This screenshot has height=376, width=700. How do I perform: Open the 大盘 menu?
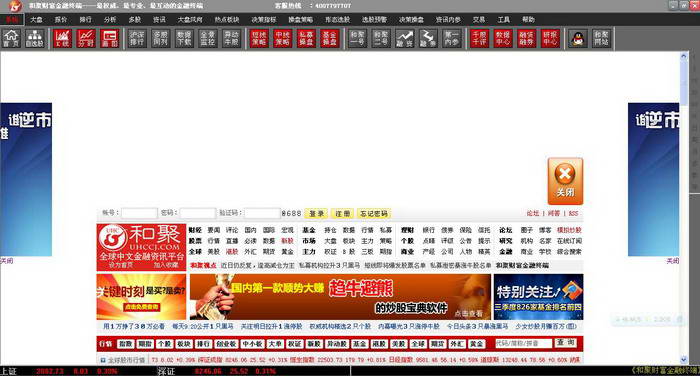coord(36,19)
